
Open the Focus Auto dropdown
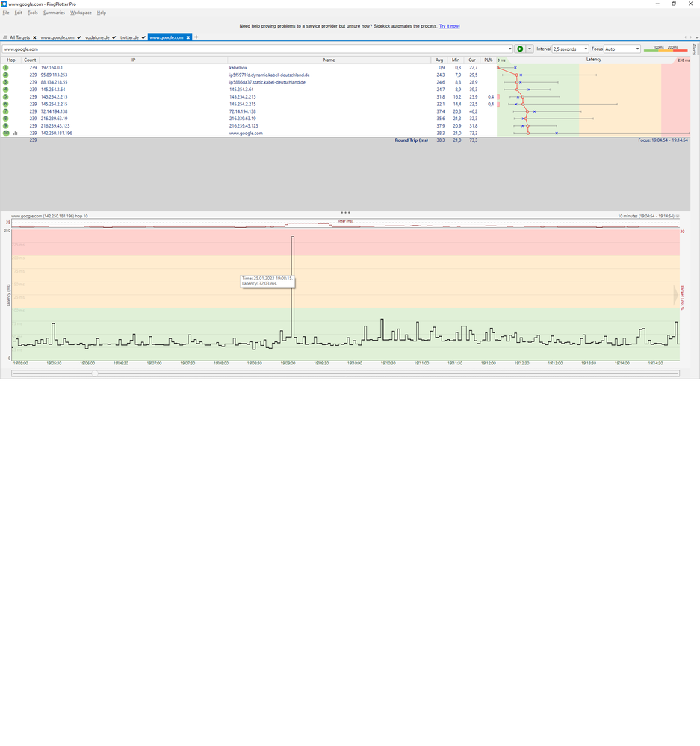[622, 49]
